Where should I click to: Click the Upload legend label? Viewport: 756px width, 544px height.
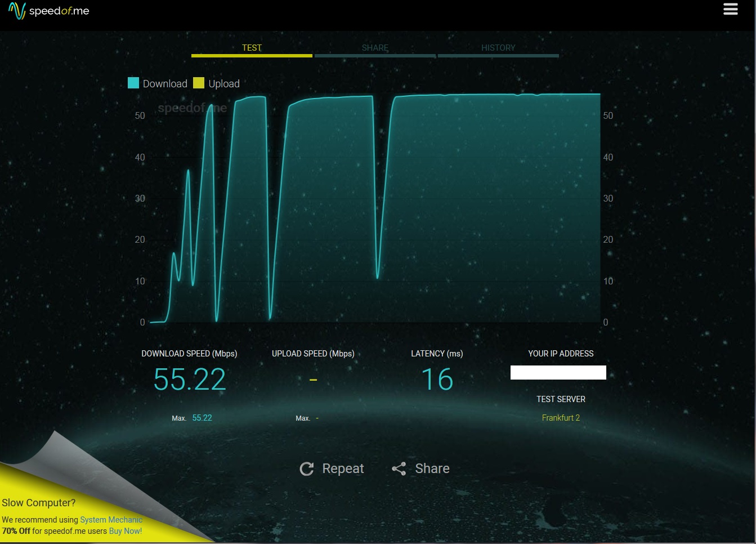click(224, 84)
